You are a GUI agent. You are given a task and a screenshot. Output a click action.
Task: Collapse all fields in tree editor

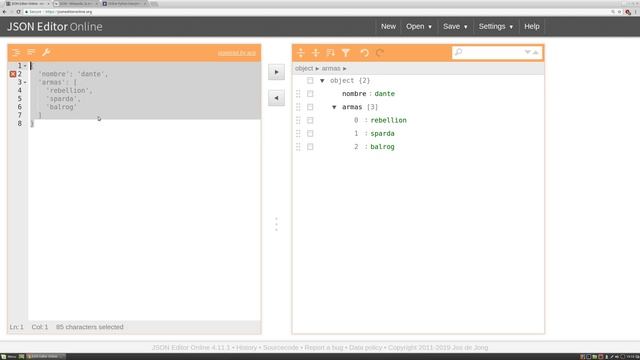click(316, 53)
